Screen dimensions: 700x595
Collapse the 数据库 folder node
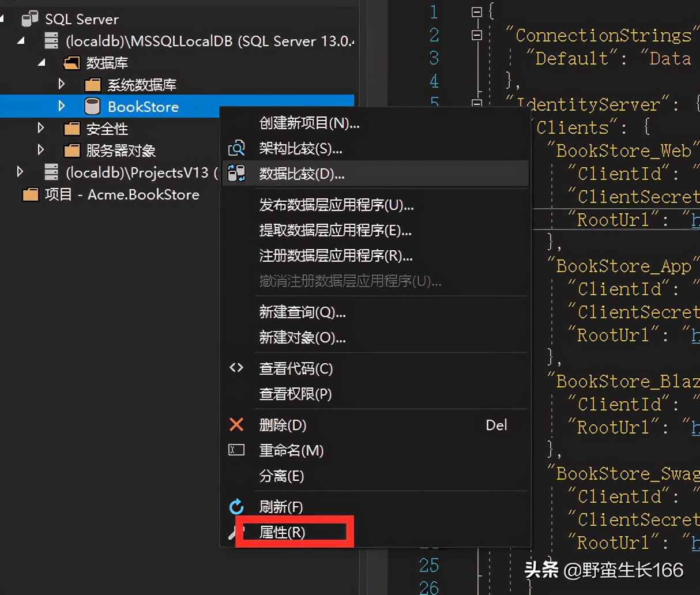tap(42, 63)
